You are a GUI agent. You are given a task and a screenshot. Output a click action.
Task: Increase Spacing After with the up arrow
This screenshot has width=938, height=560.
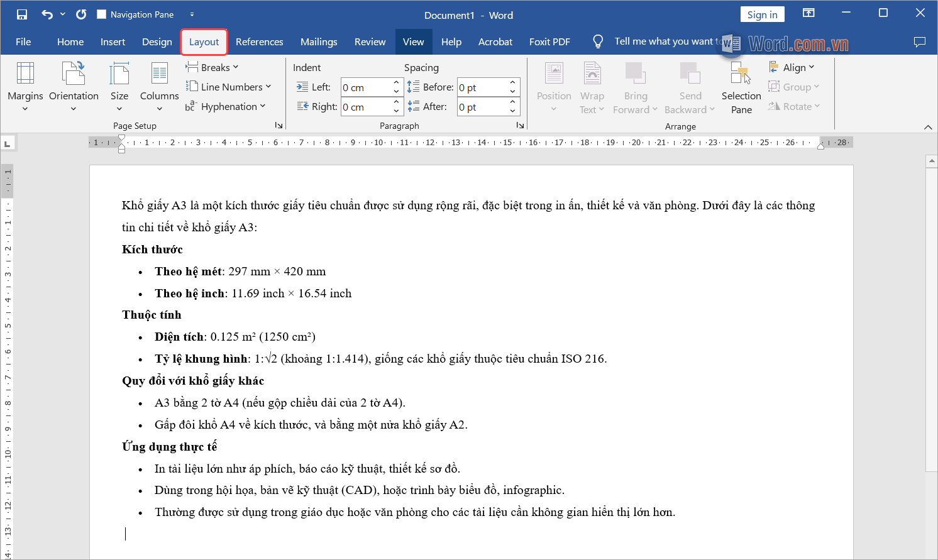tap(513, 102)
